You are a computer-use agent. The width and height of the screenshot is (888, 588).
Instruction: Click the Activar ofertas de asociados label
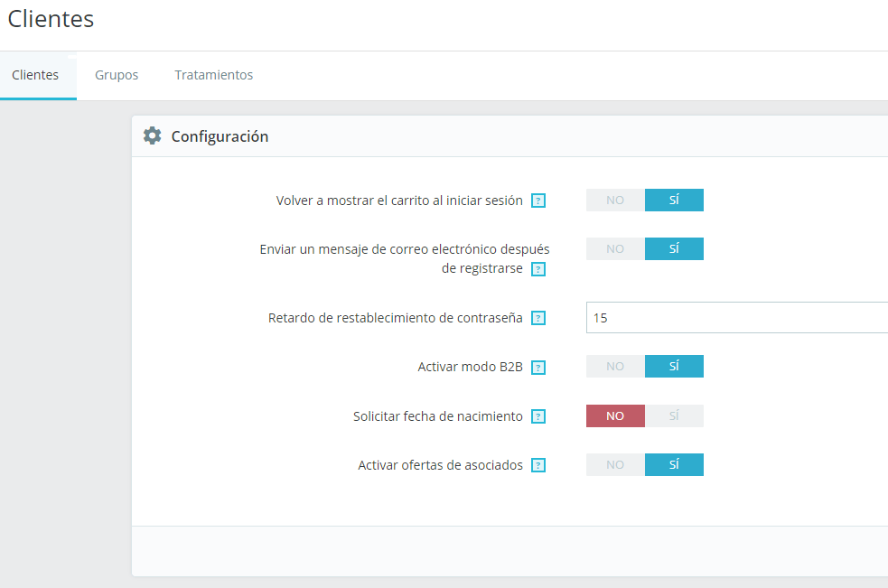(x=440, y=465)
